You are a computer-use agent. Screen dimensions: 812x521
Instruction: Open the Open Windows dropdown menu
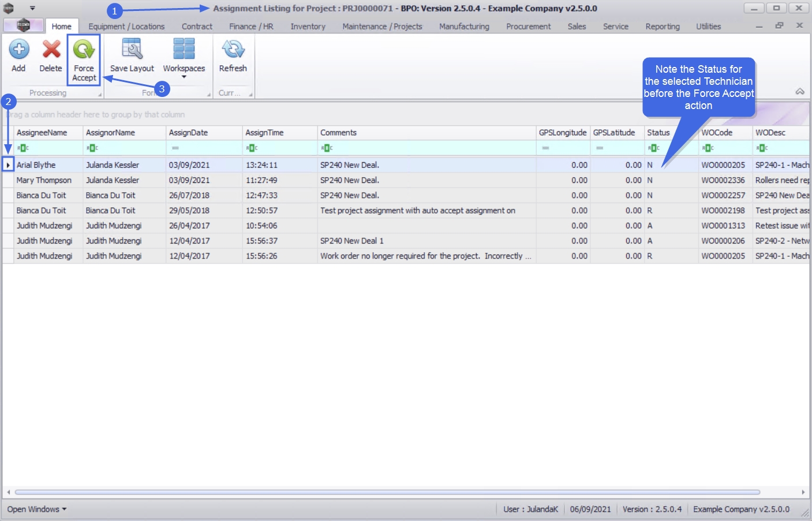pyautogui.click(x=37, y=509)
